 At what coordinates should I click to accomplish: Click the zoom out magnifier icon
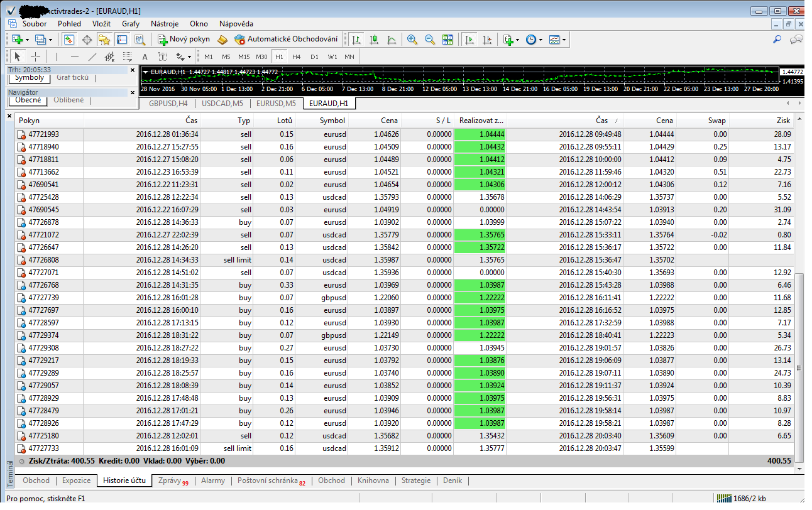click(x=430, y=40)
